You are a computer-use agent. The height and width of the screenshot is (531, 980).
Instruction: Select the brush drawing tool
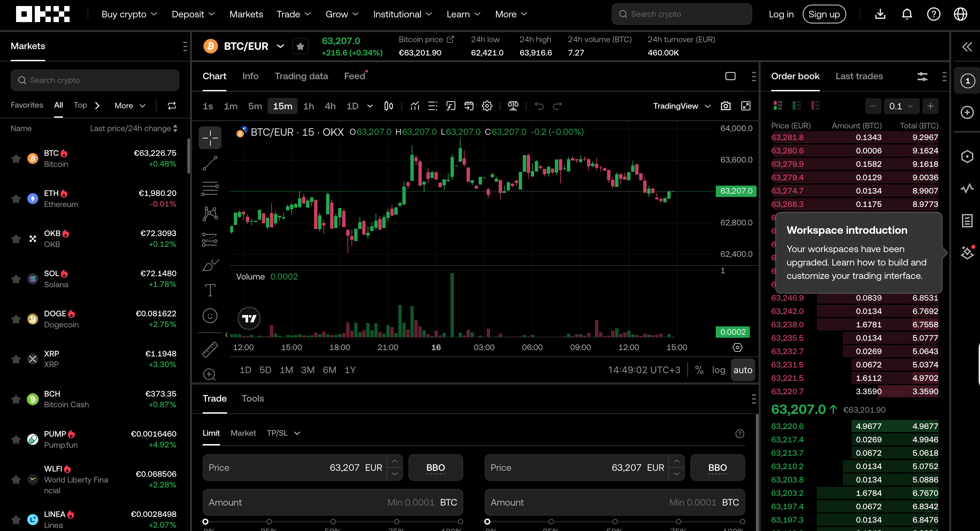coord(210,265)
